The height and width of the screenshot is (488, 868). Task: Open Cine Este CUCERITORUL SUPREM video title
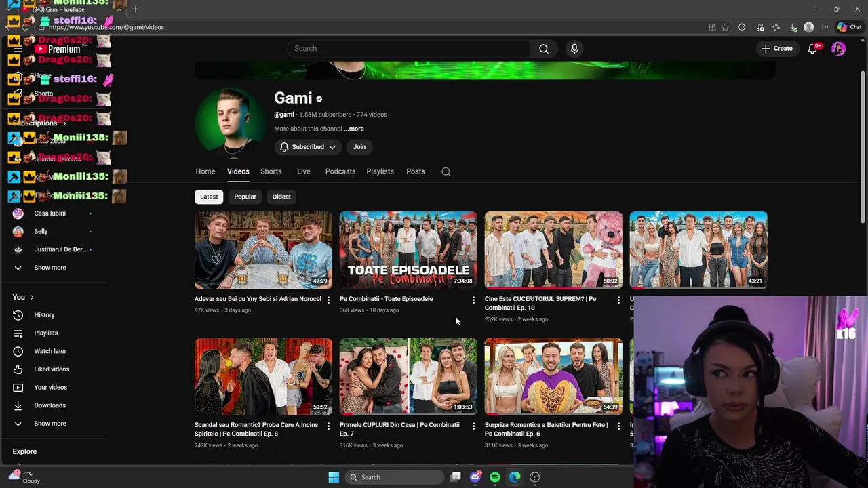pyautogui.click(x=541, y=303)
